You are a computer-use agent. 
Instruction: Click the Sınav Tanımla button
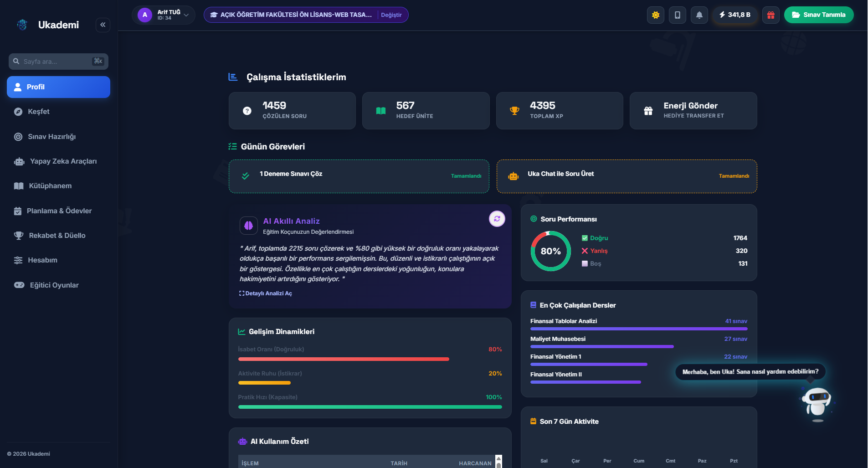819,15
